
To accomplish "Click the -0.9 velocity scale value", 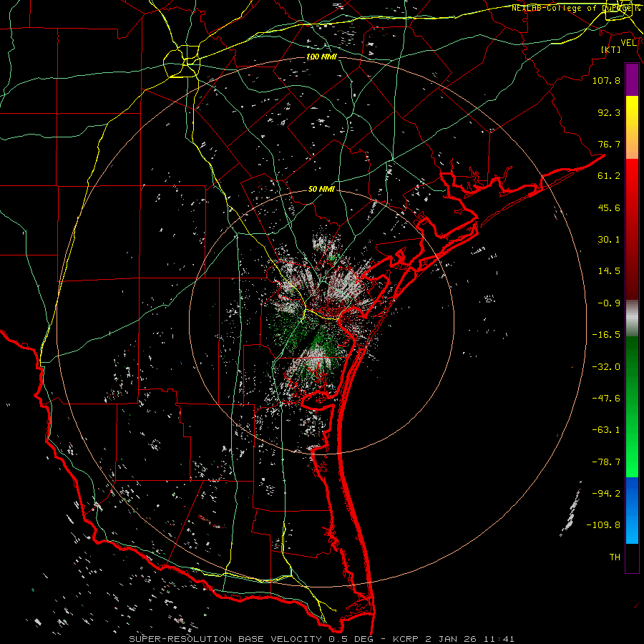I will click(609, 303).
